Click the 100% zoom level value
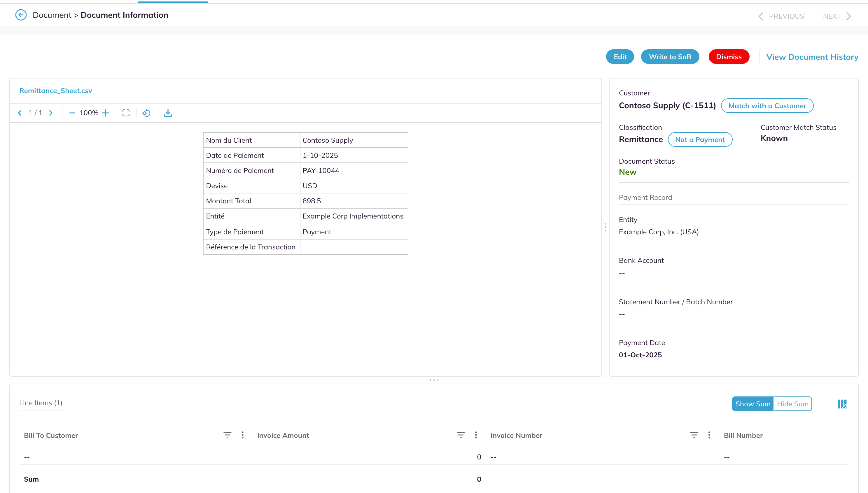Viewport: 868px width, 493px height. [x=89, y=113]
